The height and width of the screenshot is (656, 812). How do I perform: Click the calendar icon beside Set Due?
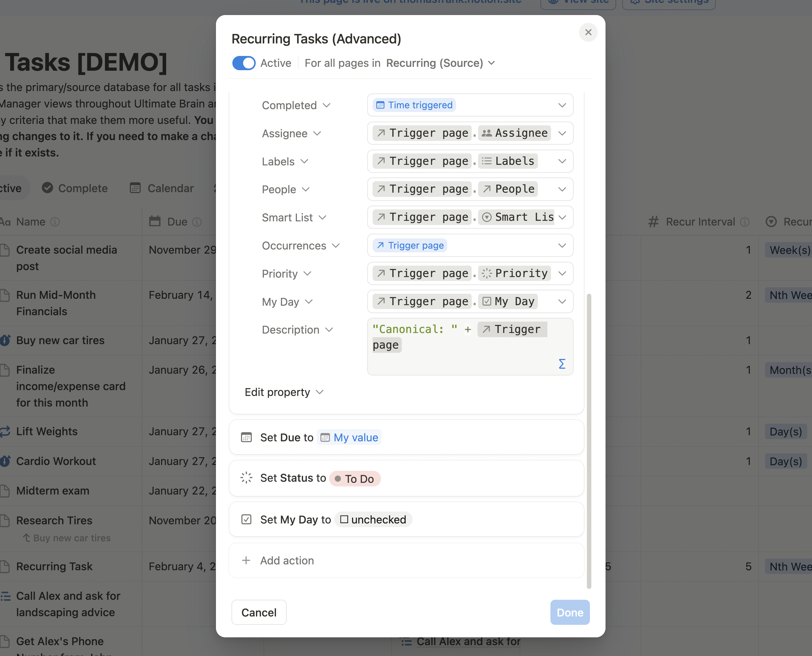tap(246, 437)
